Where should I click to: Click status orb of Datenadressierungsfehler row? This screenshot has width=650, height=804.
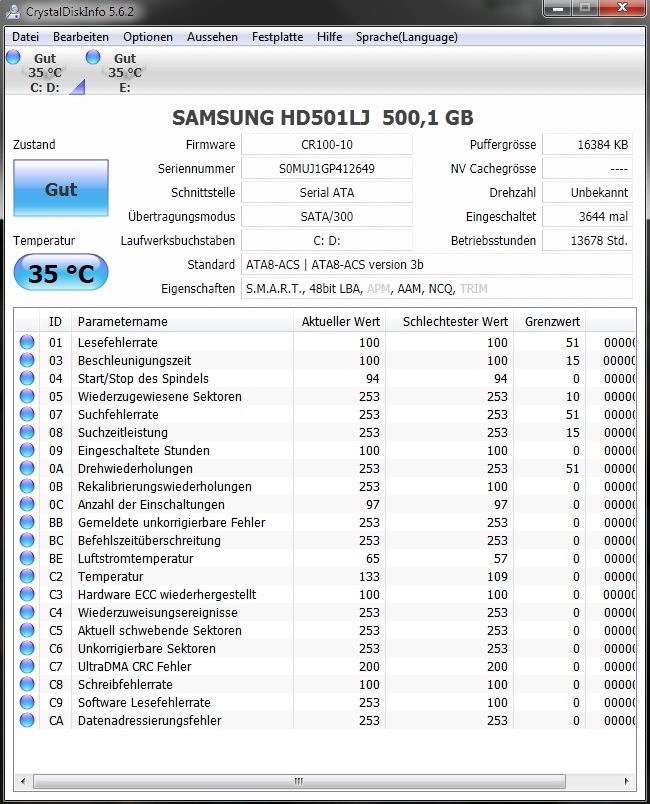click(x=27, y=720)
